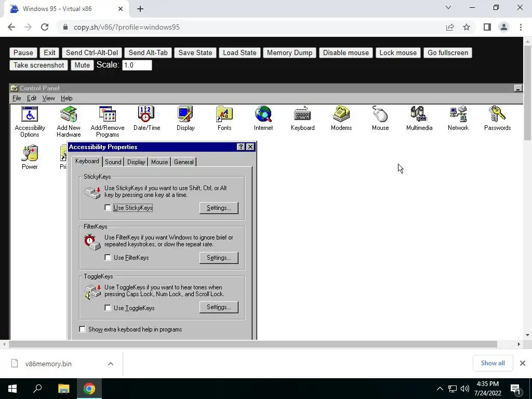
Task: Click the page horizontal scrollbar
Action: tap(253, 344)
